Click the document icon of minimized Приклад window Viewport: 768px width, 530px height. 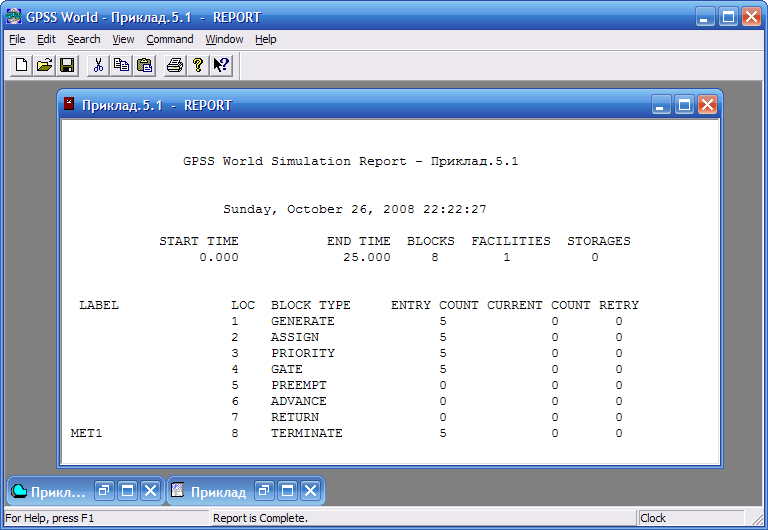tap(177, 490)
